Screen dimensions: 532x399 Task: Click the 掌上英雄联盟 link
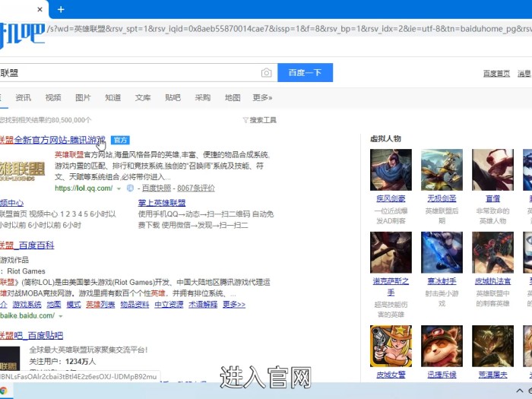click(162, 203)
